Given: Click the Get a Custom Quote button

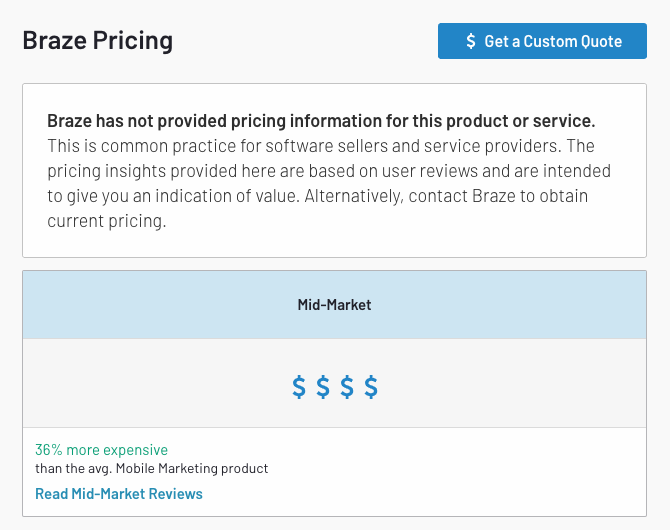Looking at the screenshot, I should tap(542, 41).
